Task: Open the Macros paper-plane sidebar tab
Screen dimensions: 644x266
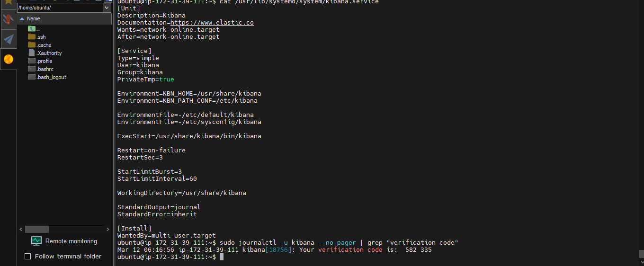Action: click(x=8, y=39)
